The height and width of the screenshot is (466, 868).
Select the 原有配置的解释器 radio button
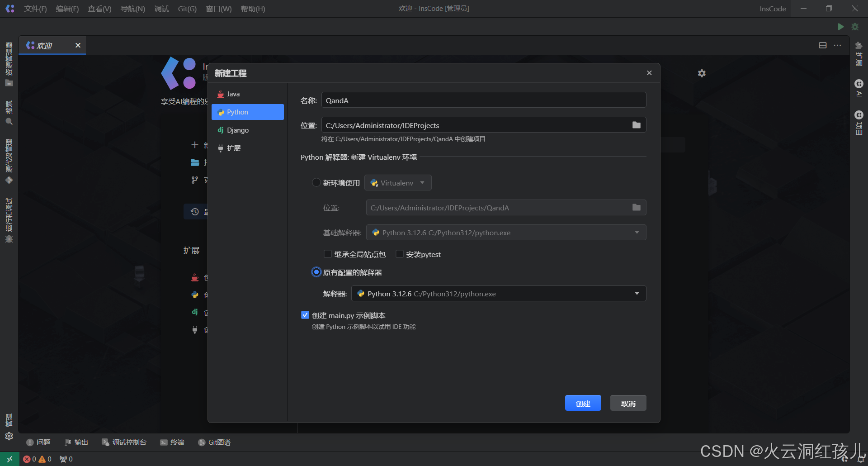click(x=316, y=272)
